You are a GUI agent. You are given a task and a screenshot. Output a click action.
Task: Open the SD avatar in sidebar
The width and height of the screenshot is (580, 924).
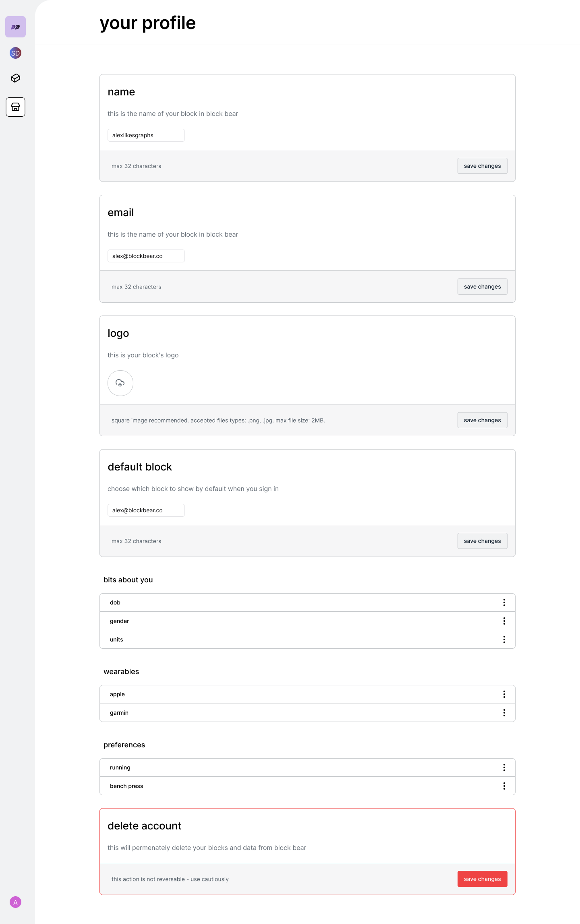(x=15, y=53)
